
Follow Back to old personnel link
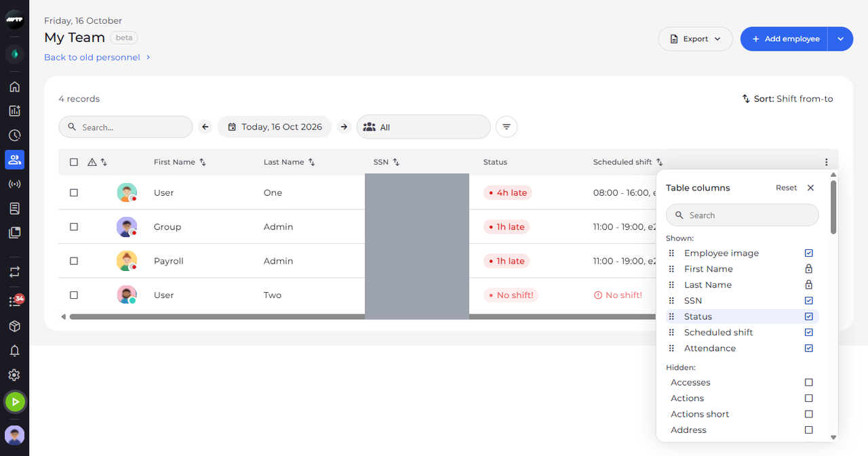(x=97, y=58)
